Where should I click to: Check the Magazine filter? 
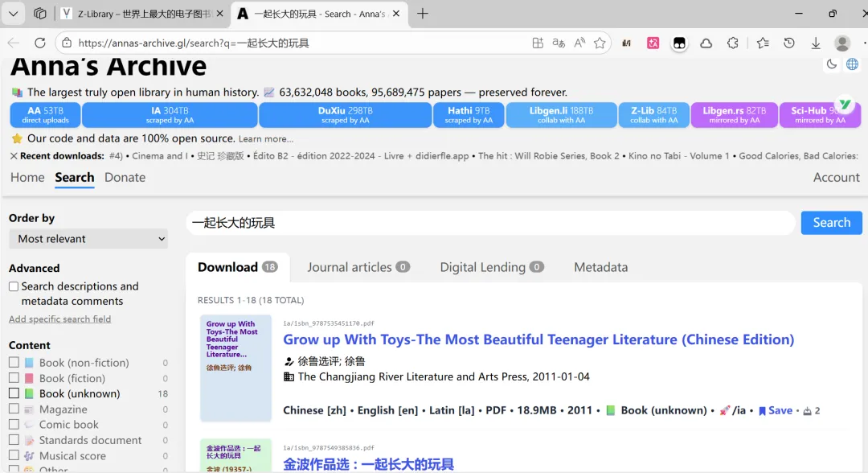click(x=14, y=409)
